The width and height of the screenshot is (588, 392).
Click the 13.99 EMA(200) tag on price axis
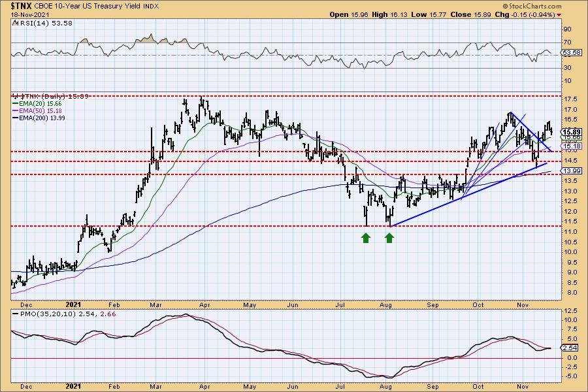572,171
